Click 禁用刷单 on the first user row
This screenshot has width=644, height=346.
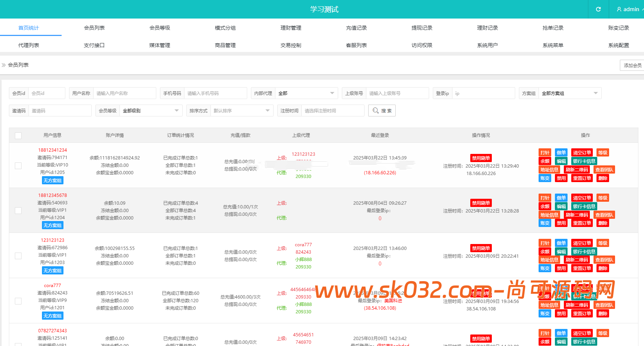coord(481,158)
